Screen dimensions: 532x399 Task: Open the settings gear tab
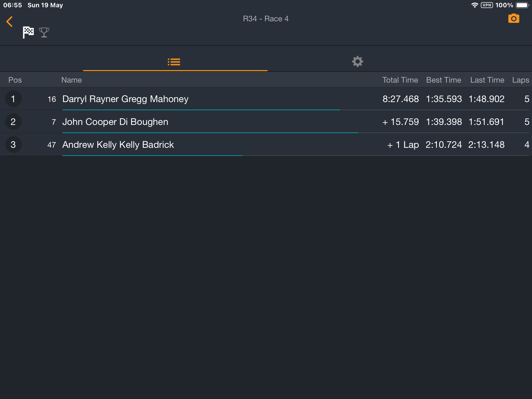(x=357, y=62)
